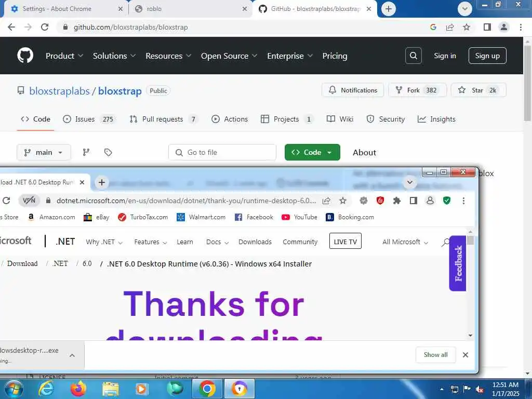Click Sign in on GitHub
This screenshot has height=399, width=532.
tap(445, 56)
